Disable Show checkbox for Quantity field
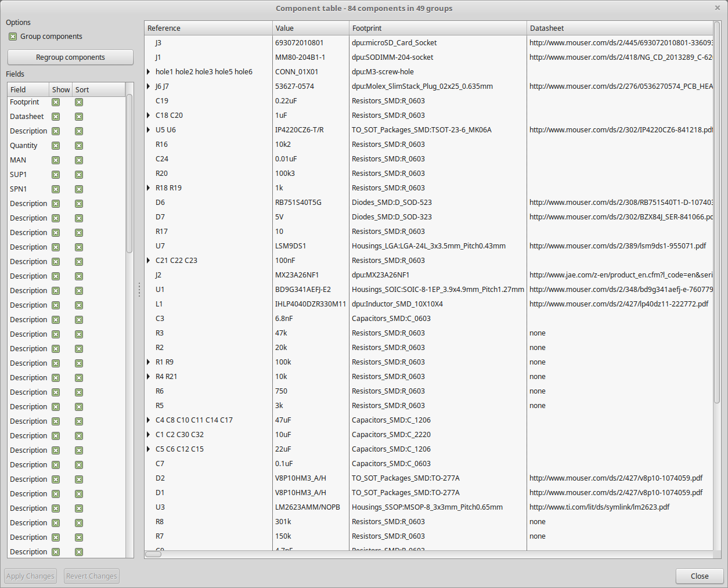This screenshot has width=728, height=588. pyautogui.click(x=56, y=146)
